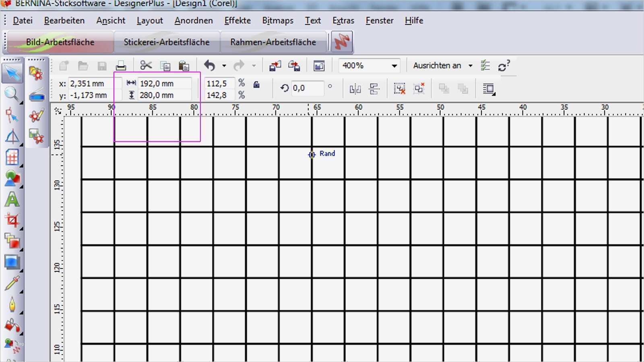Click the Import icon
Image resolution: width=644 pixels, height=362 pixels.
275,66
